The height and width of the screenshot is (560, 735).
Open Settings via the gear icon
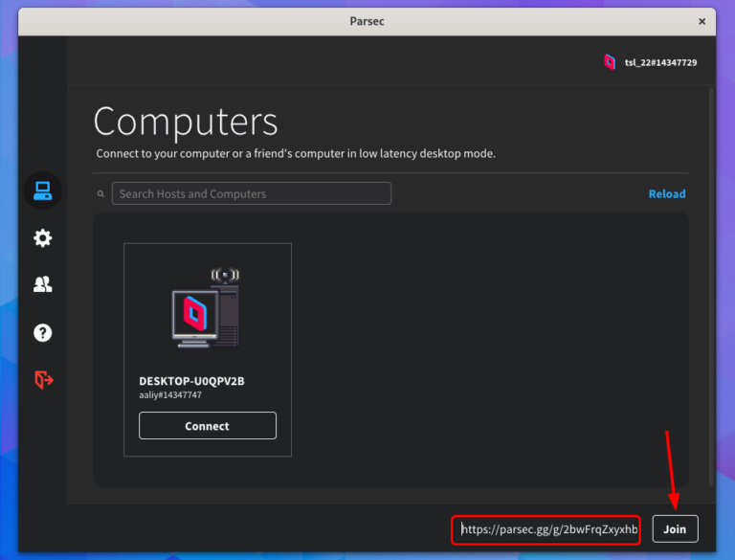coord(42,238)
